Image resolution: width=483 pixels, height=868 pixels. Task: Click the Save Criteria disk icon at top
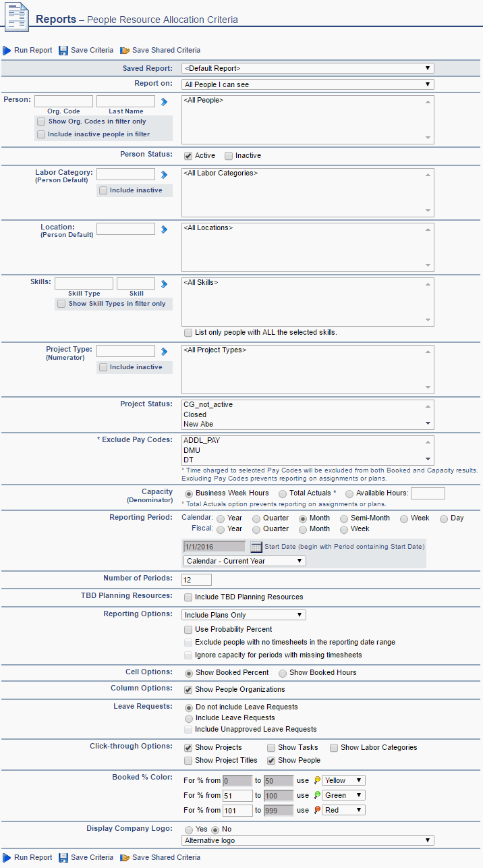pyautogui.click(x=63, y=51)
